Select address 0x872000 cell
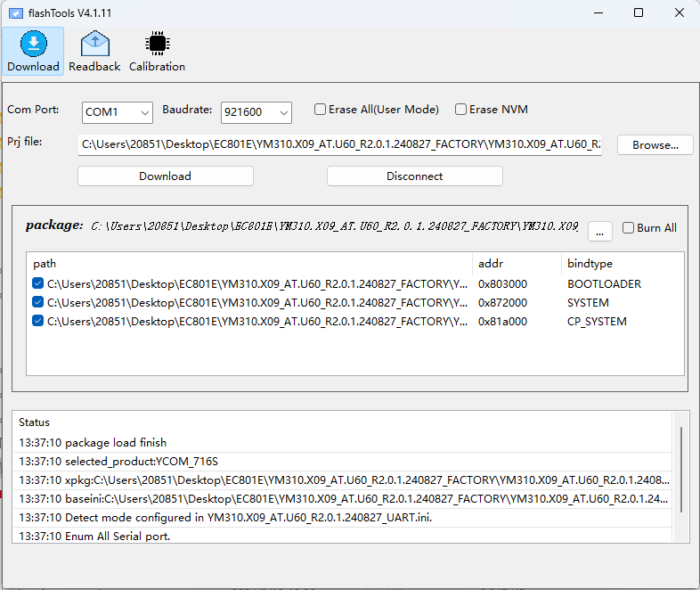The width and height of the screenshot is (700, 590). pos(502,303)
